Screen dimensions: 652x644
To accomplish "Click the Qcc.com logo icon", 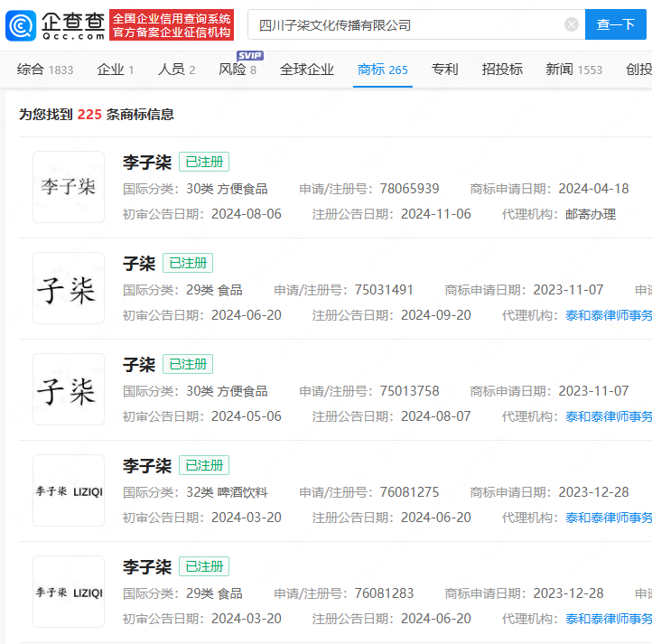I will (21, 25).
